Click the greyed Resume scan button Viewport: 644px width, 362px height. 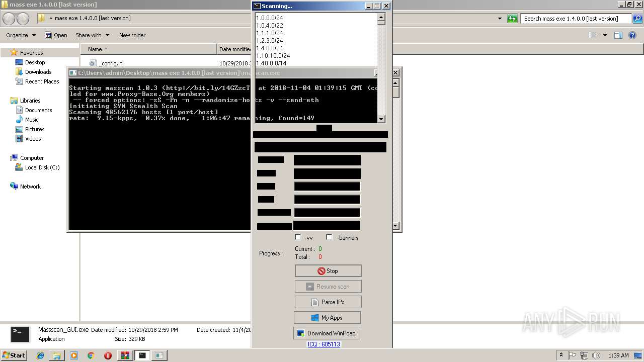pyautogui.click(x=328, y=287)
